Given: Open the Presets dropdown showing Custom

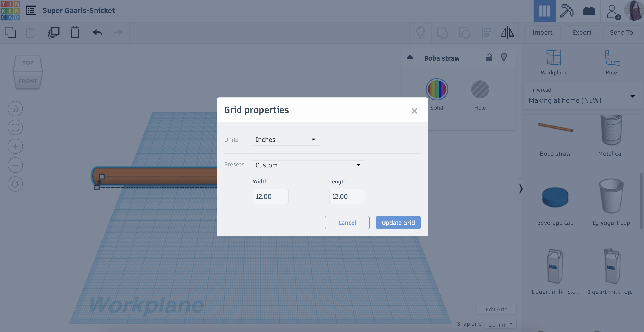Looking at the screenshot, I should coord(308,165).
